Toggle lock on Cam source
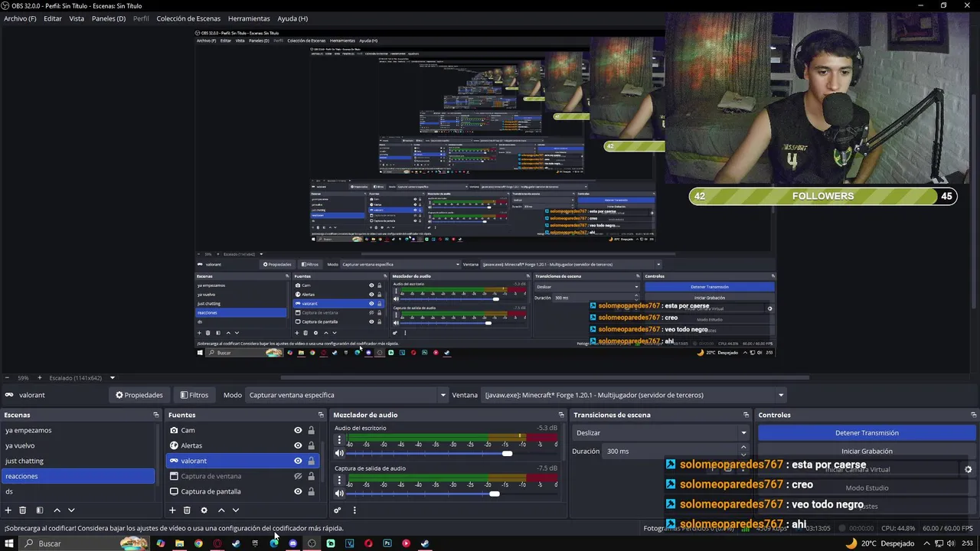Screen dimensions: 980x551 (311, 430)
